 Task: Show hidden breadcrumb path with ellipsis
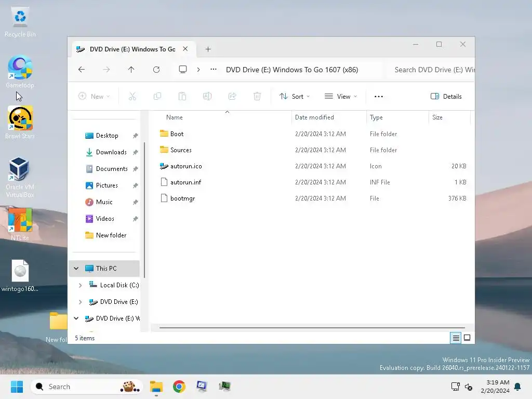(214, 69)
